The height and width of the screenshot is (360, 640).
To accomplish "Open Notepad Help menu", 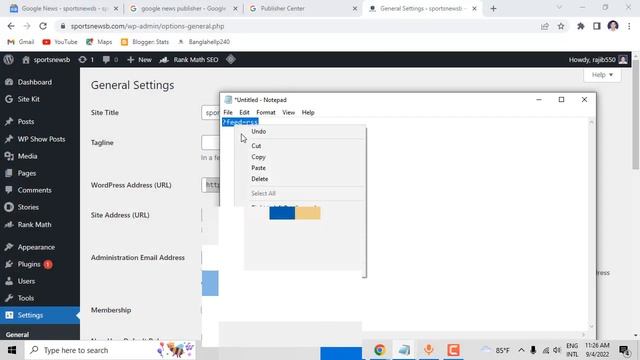I will click(308, 112).
